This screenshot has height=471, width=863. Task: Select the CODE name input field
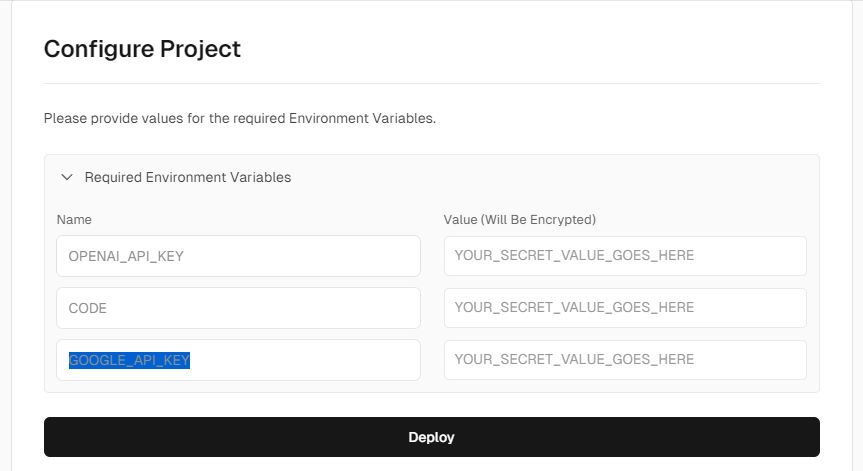coord(238,308)
